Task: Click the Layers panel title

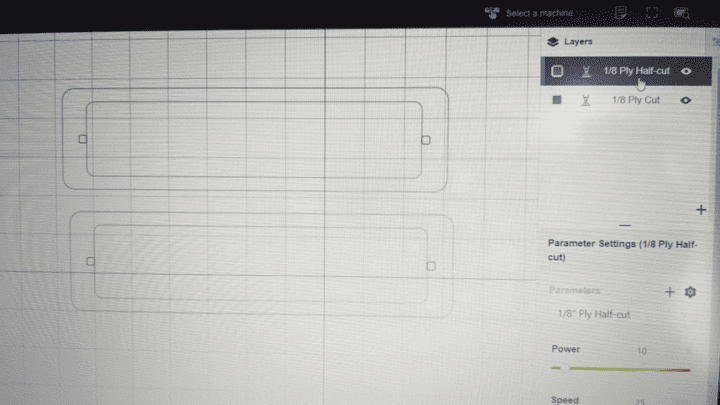Action: coord(578,41)
